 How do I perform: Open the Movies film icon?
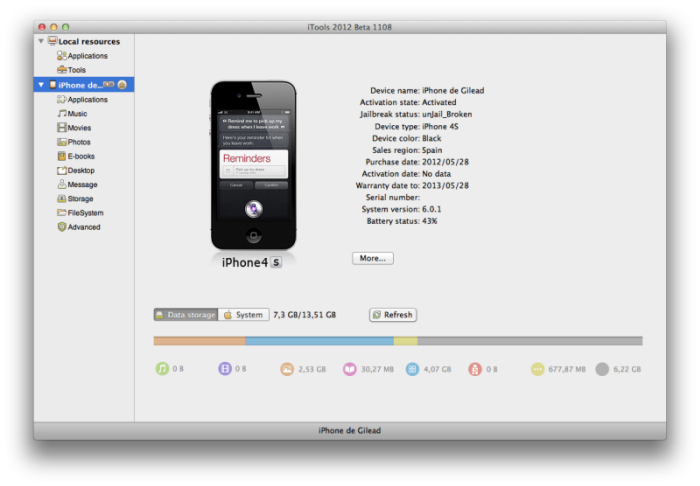click(x=62, y=128)
